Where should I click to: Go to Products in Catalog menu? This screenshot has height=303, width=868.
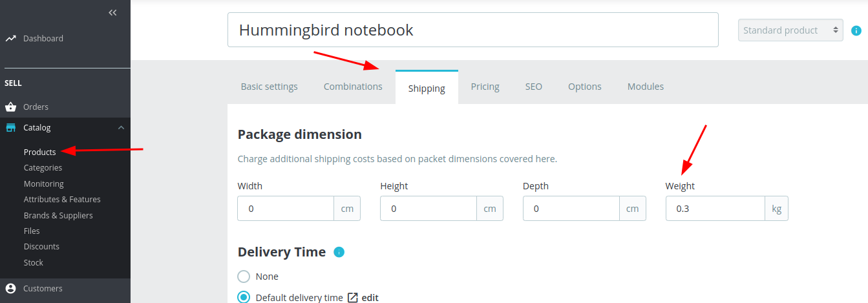point(39,152)
